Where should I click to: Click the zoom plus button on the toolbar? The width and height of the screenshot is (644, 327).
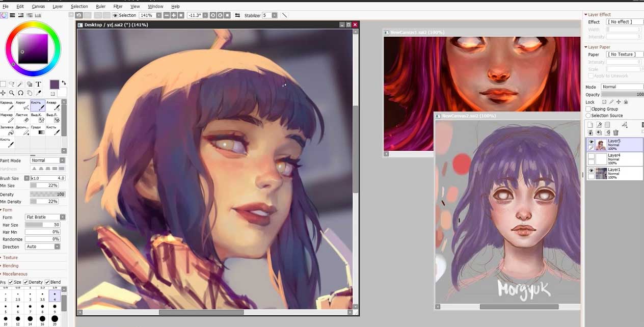[173, 15]
